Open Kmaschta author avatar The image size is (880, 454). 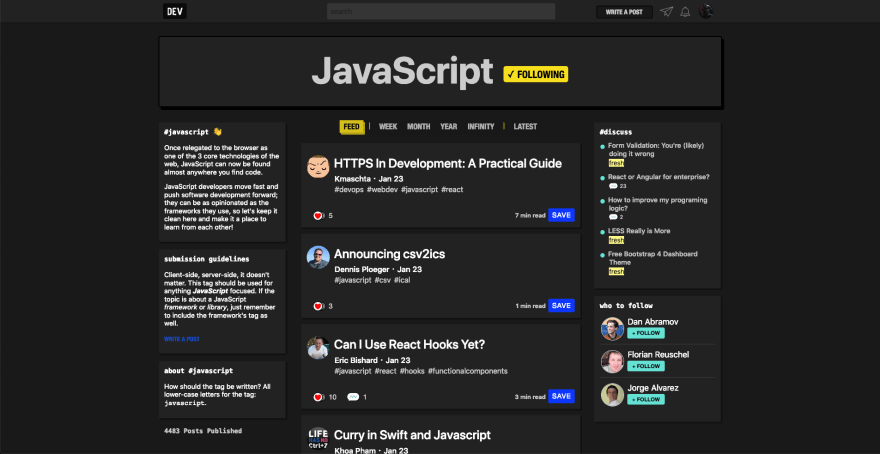click(x=318, y=166)
